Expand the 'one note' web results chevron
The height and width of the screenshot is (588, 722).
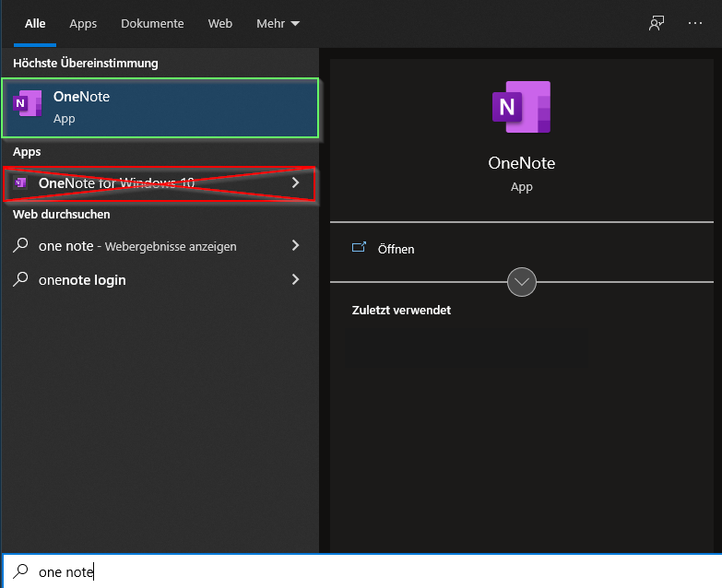[296, 246]
